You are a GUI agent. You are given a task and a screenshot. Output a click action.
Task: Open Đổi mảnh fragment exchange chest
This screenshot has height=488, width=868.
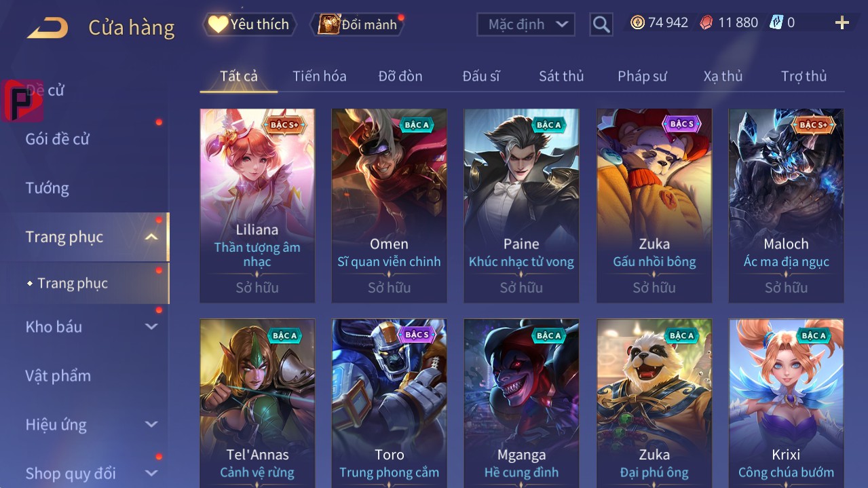(358, 24)
